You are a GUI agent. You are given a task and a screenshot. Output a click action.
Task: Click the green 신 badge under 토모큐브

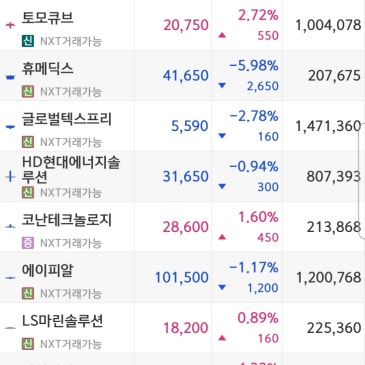[28, 41]
